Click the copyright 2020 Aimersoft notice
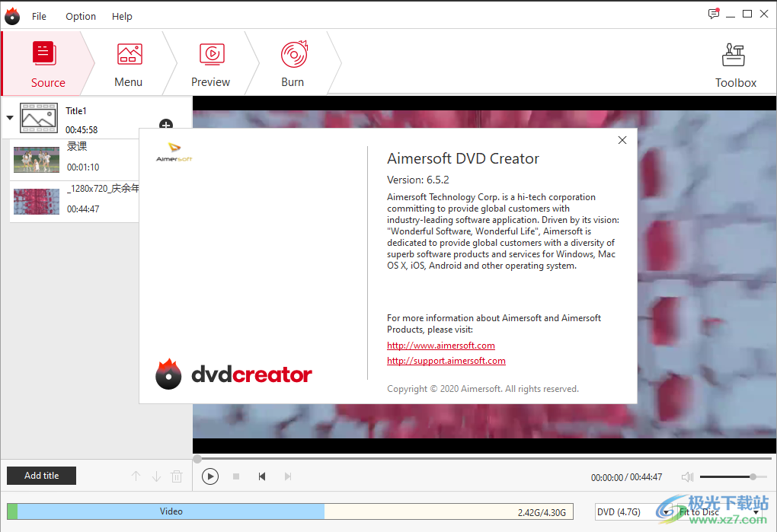 [x=483, y=389]
